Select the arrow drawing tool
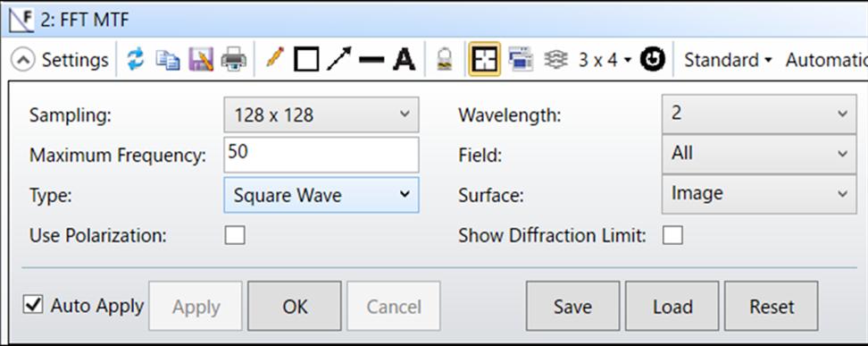Screen dimensions: 868x346 pos(338,59)
